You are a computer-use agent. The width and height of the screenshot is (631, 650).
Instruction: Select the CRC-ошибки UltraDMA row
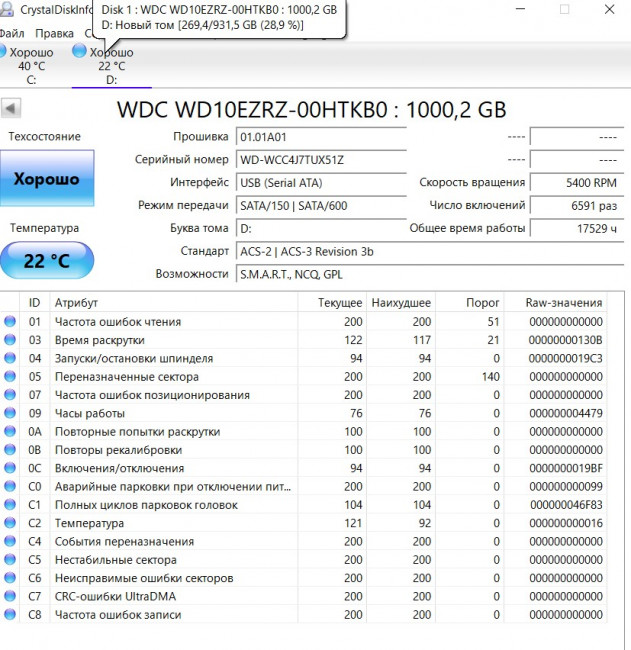303,596
